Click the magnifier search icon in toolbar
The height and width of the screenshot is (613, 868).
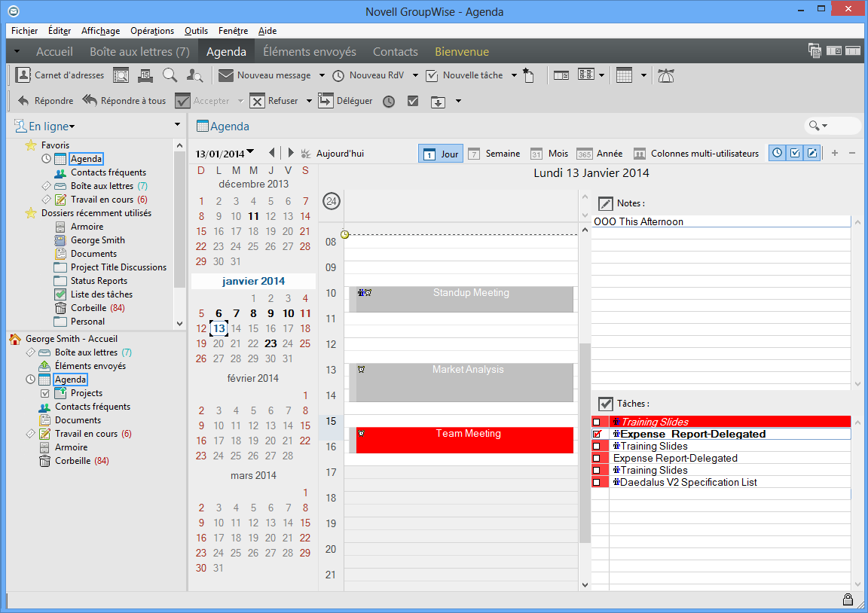(170, 75)
